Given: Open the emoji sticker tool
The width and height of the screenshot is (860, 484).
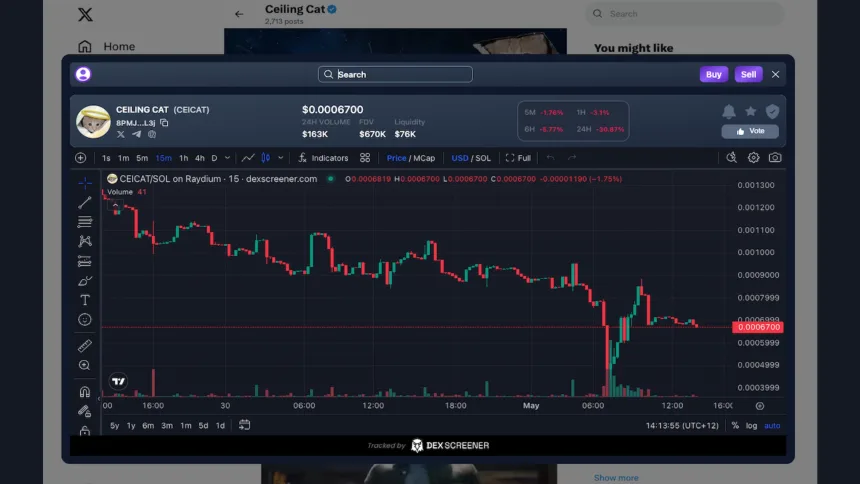Looking at the screenshot, I should pos(85,320).
